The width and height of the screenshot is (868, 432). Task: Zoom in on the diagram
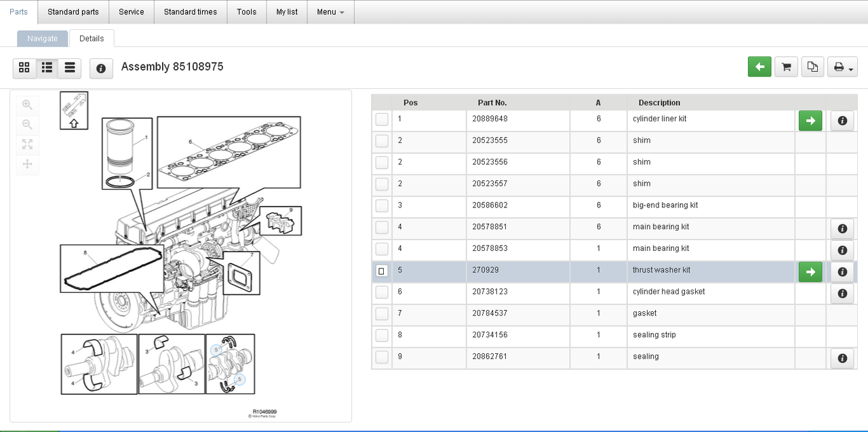tap(27, 104)
